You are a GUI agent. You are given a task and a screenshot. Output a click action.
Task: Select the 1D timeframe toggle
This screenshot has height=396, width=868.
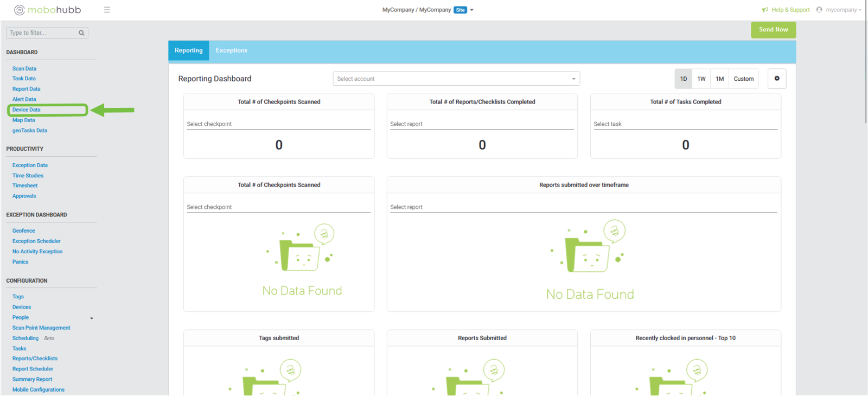coord(684,79)
